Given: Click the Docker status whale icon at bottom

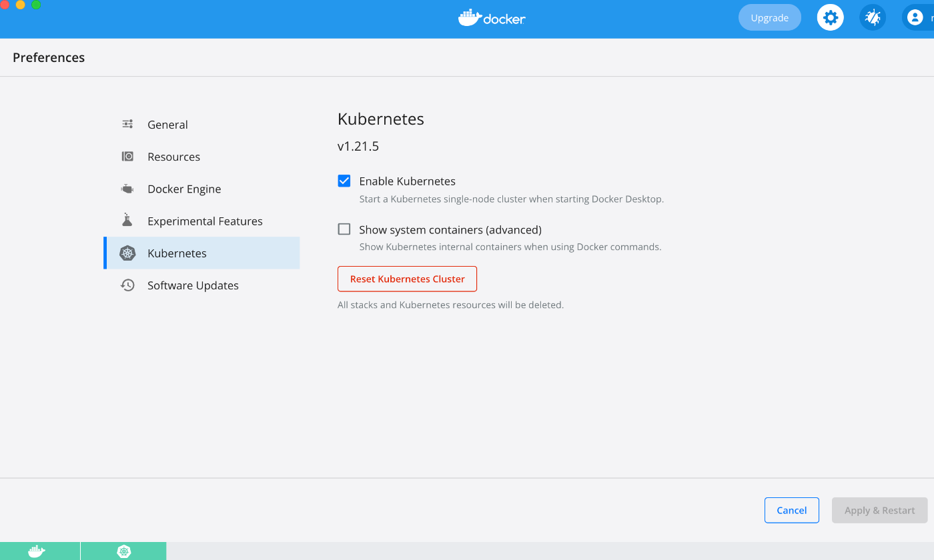Looking at the screenshot, I should click(37, 551).
